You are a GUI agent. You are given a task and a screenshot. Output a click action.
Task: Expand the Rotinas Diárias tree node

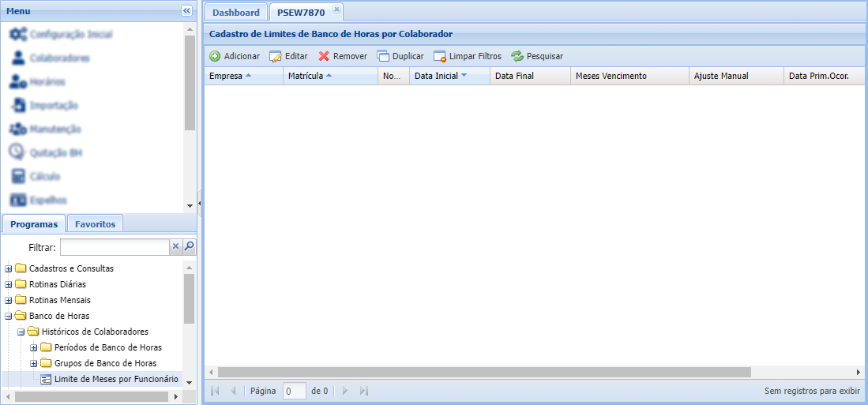click(9, 284)
